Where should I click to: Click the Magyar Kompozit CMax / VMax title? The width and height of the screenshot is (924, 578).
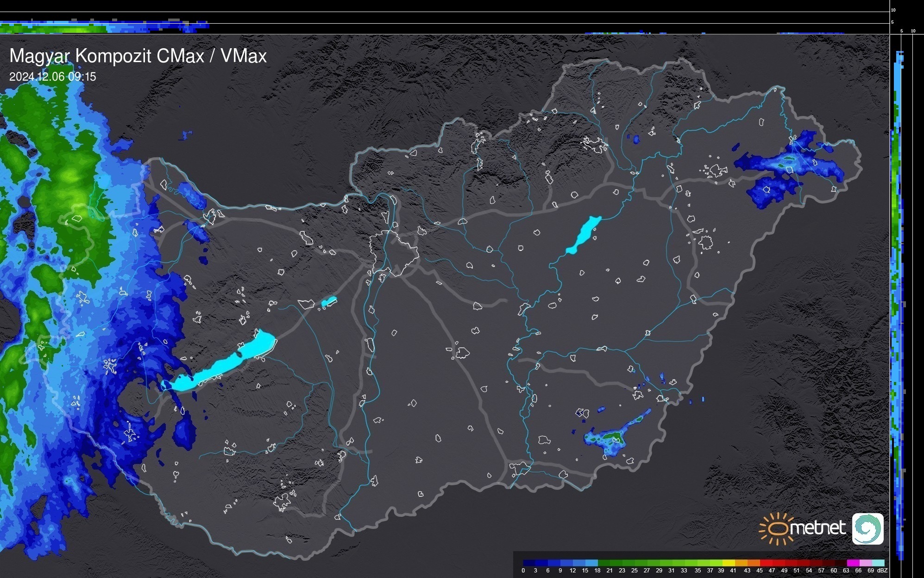138,56
